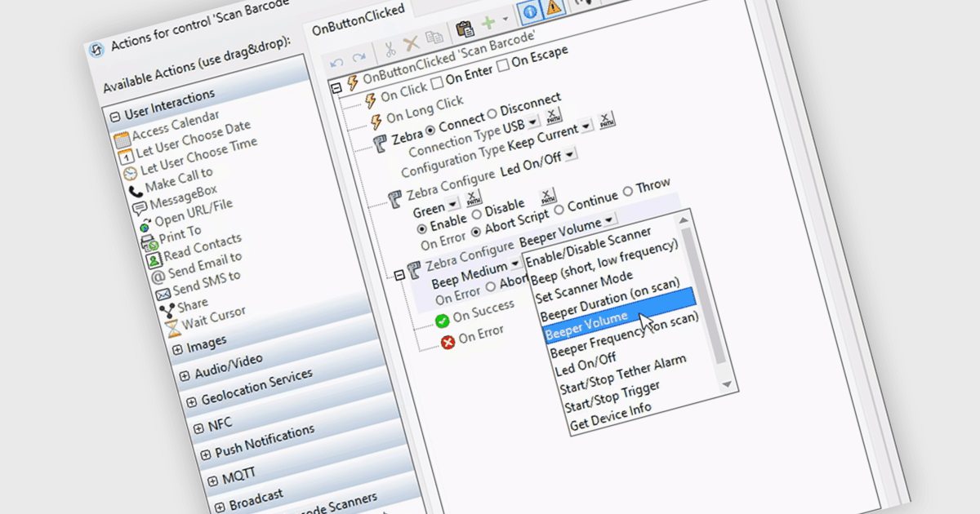Expand the NFC section
Screen dimensions: 980x514
click(198, 428)
